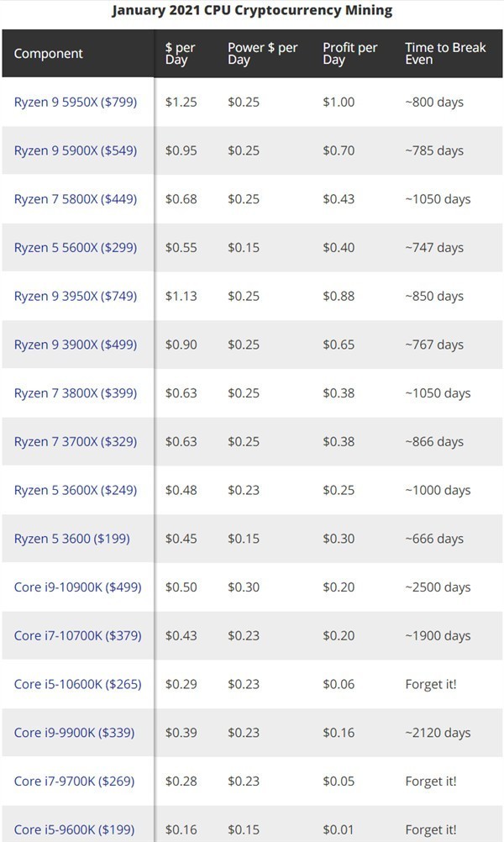
Task: Open the Core i9-10900K ($499) link
Action: click(77, 587)
